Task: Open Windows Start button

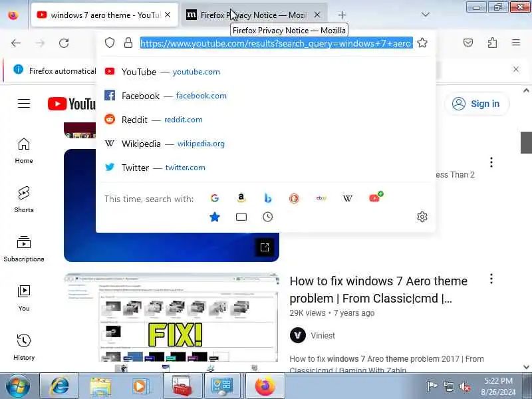Action: tap(17, 386)
